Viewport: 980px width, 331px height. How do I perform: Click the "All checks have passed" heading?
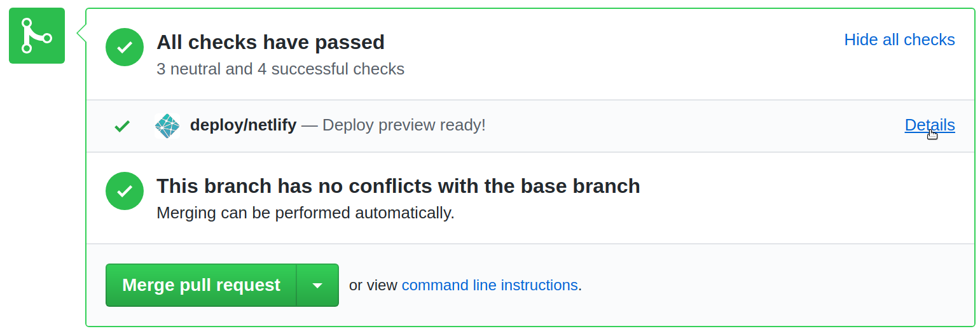[x=270, y=42]
